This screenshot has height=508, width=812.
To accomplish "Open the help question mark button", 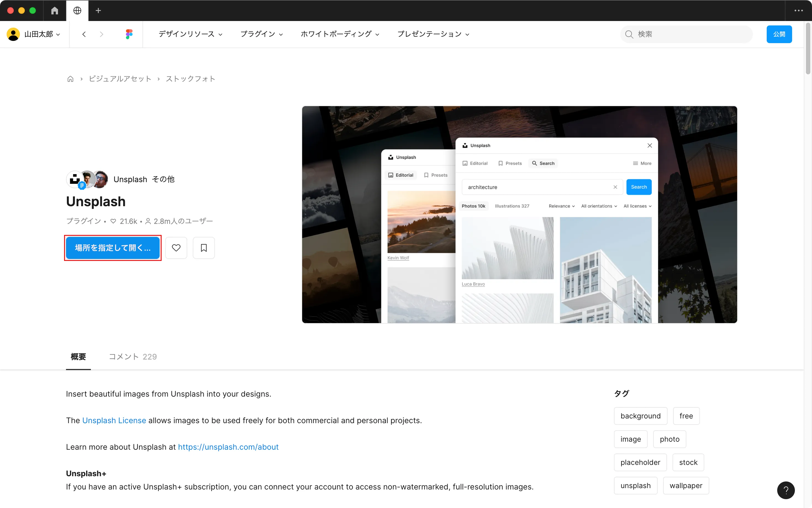I will pos(785,490).
